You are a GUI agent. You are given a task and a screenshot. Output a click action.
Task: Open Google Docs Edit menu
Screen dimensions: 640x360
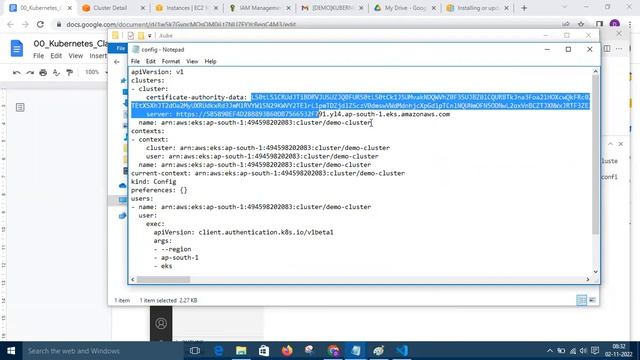point(56,56)
